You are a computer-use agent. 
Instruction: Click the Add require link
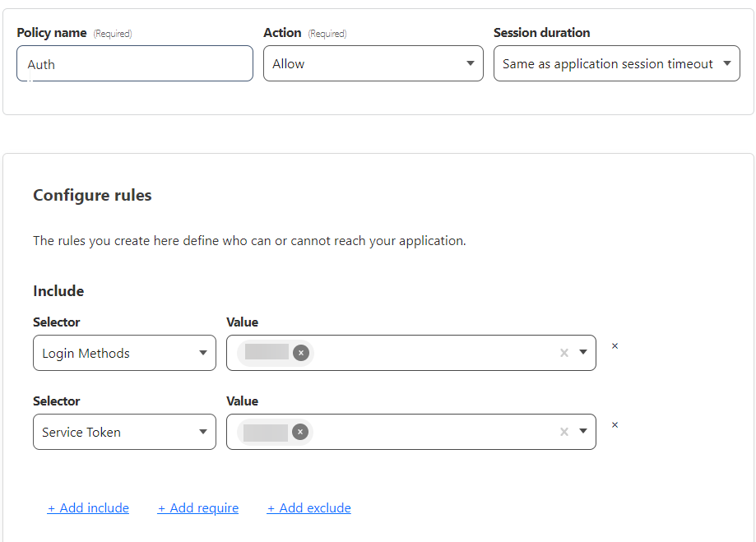click(x=198, y=508)
